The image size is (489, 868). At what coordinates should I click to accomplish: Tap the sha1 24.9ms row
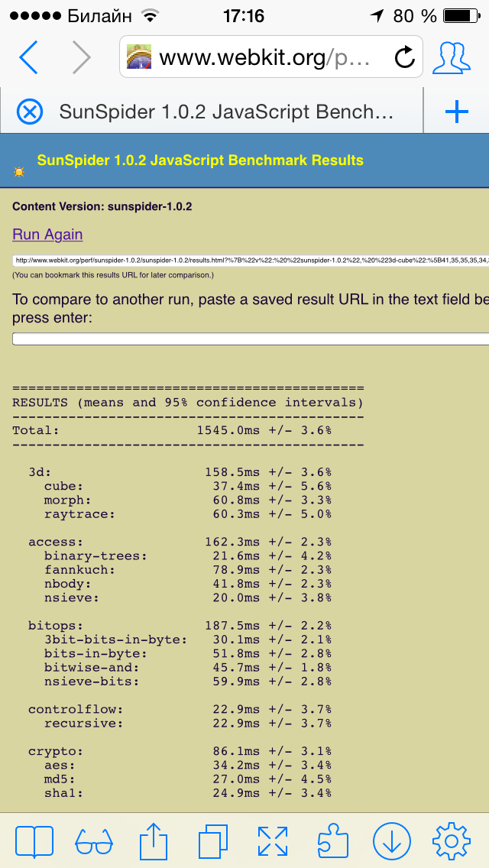[x=188, y=792]
